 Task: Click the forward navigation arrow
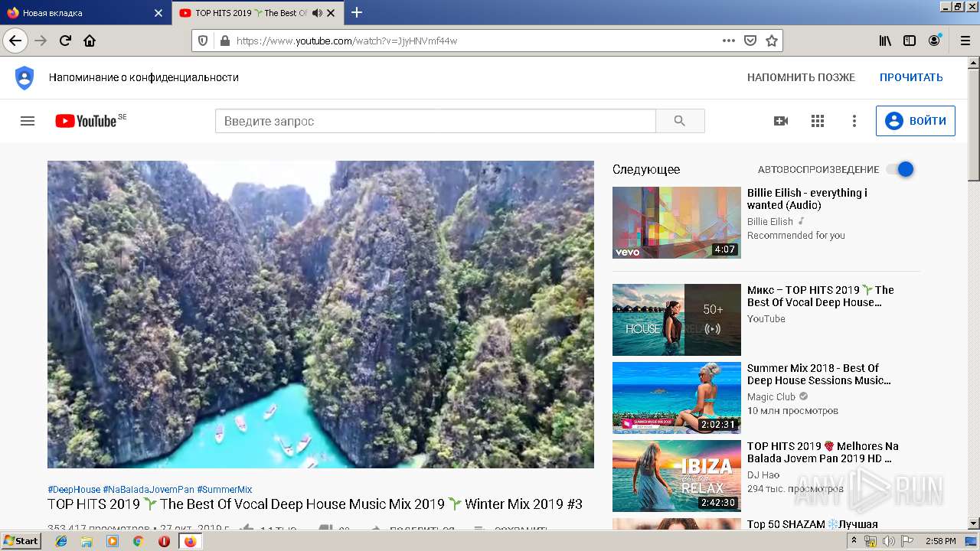[x=41, y=41]
